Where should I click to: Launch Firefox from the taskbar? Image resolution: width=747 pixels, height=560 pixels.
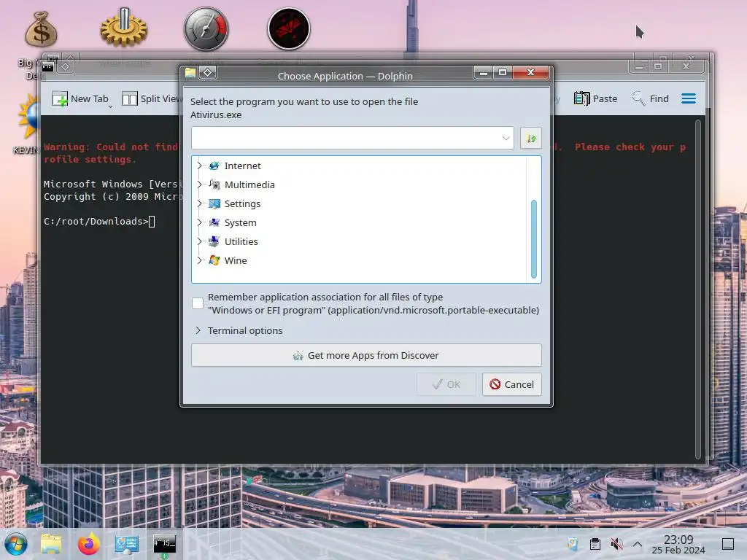tap(88, 544)
